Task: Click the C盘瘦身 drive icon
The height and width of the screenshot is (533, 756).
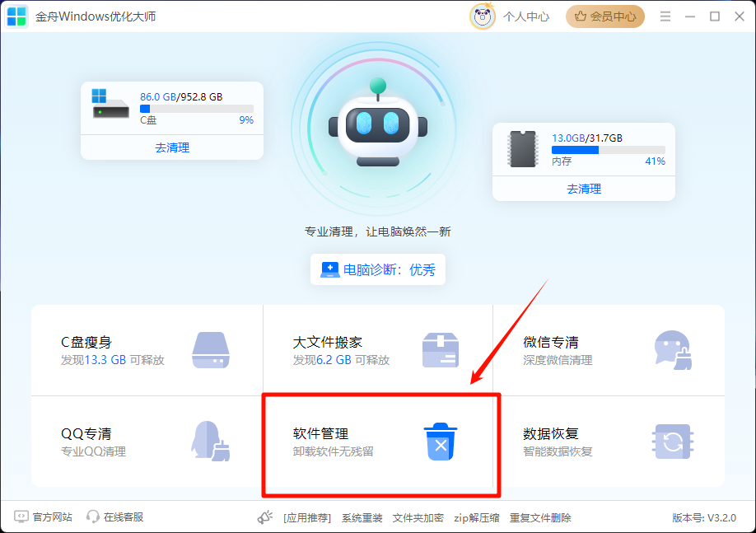Action: point(211,350)
